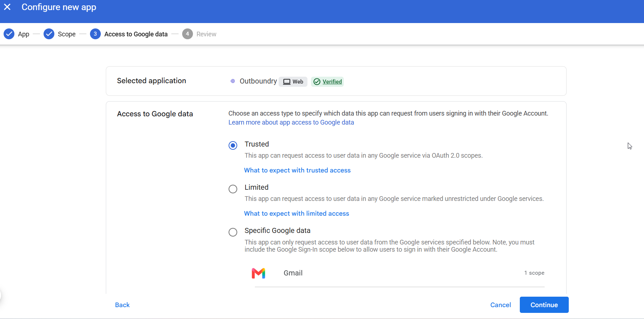Screen dimensions: 644x319
Task: Click the Continue button
Action: tap(544, 305)
